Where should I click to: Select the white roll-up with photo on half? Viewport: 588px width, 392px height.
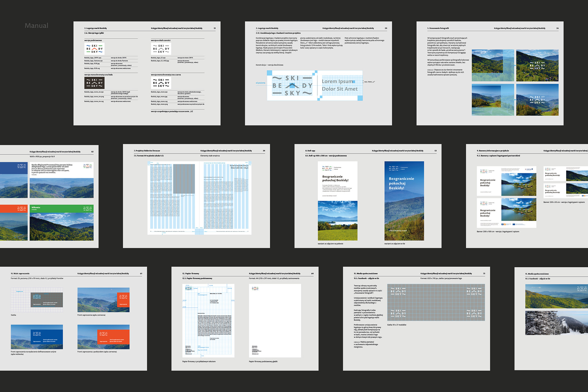pyautogui.click(x=337, y=201)
